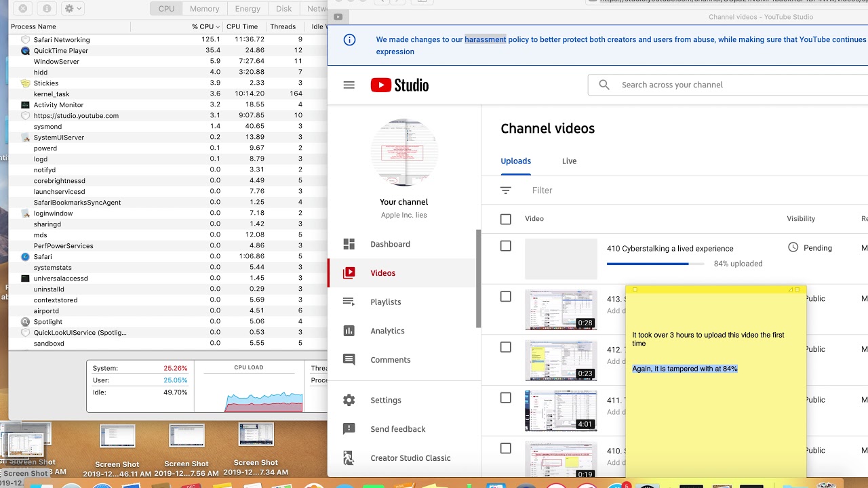Click the Activity Monitor process row icon
The height and width of the screenshot is (488, 868).
tap(26, 105)
